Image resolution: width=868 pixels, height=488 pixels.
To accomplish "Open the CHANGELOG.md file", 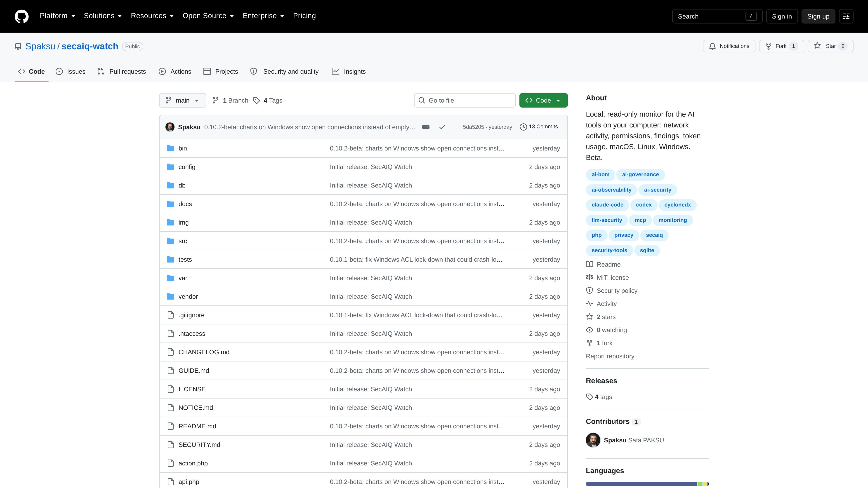I will click(x=204, y=352).
